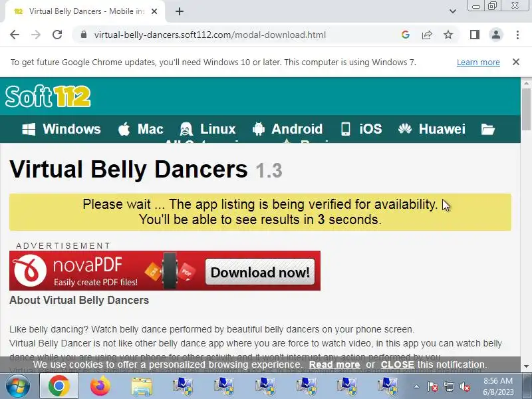Click the Virtual Belly Dancers heading

pos(128,169)
